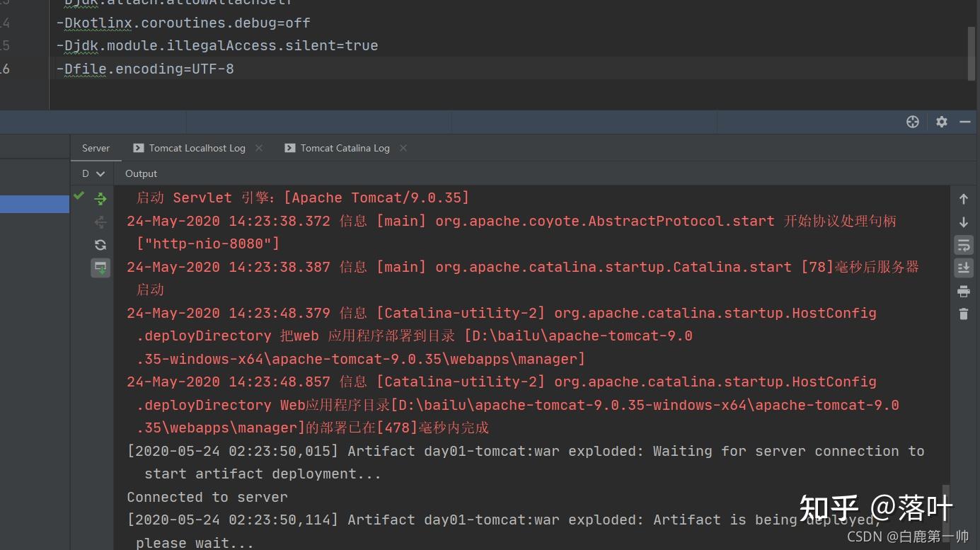Screen dimensions: 980x550
Task: Rerun the Tomcat server with green arrows icon
Action: pos(100,198)
